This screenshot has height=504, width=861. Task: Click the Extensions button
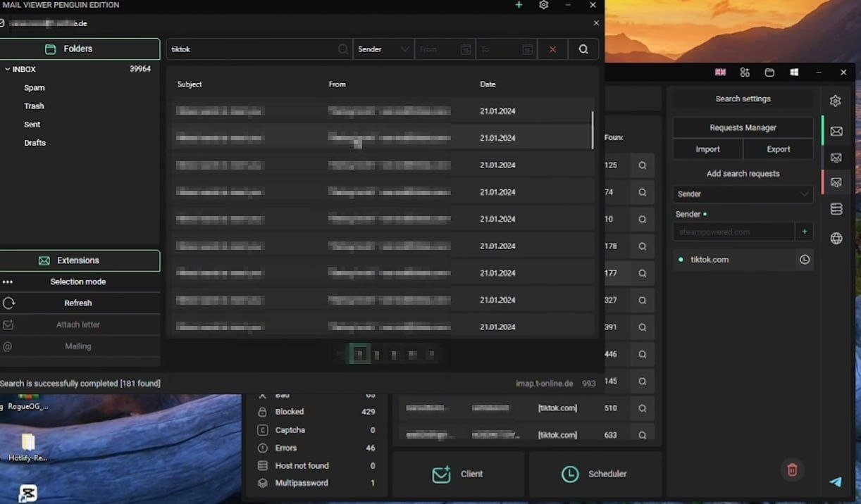80,260
